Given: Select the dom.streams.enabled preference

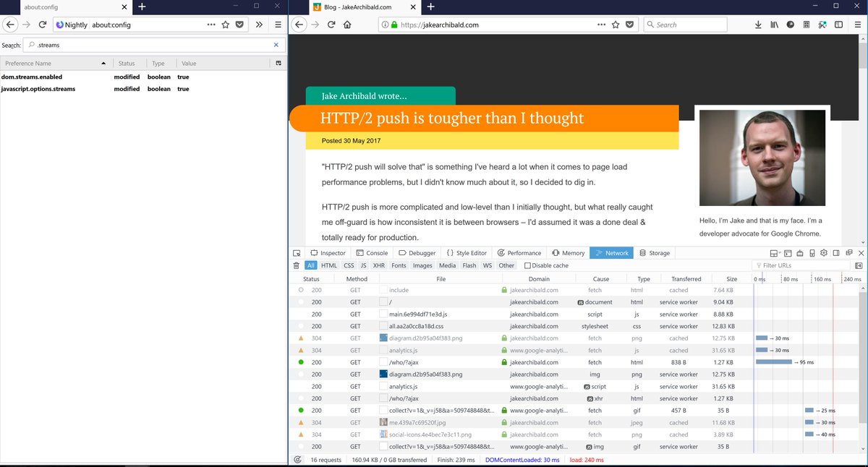Looking at the screenshot, I should pos(143,77).
